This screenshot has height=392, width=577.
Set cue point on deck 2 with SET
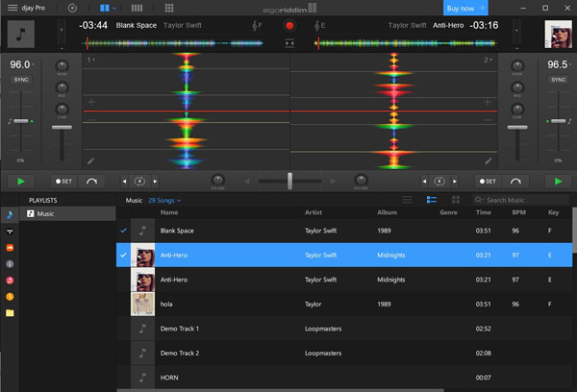point(488,181)
